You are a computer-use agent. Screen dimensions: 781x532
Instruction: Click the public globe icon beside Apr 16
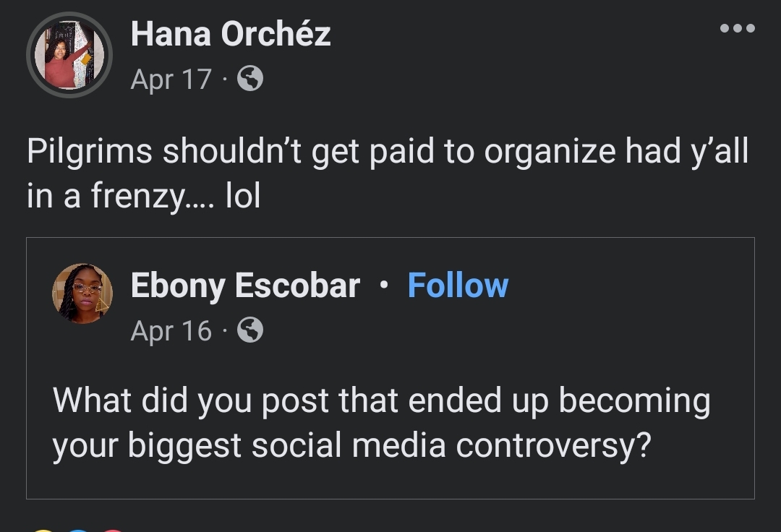250,331
